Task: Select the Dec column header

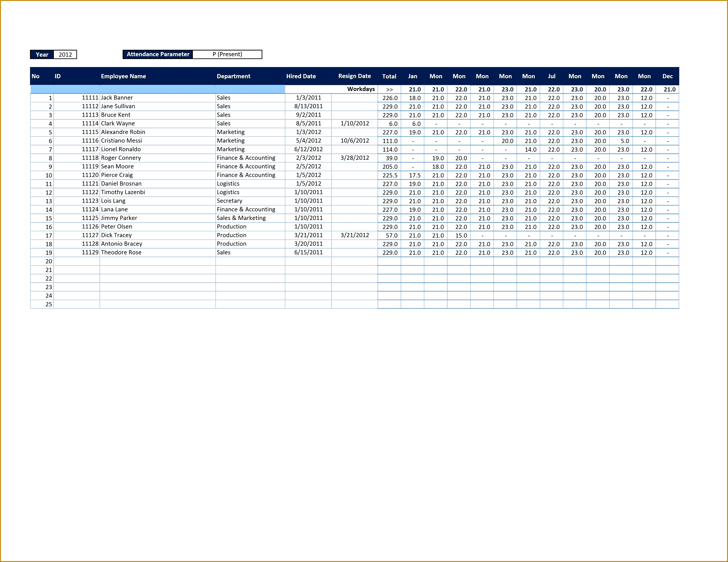Action: [x=667, y=76]
